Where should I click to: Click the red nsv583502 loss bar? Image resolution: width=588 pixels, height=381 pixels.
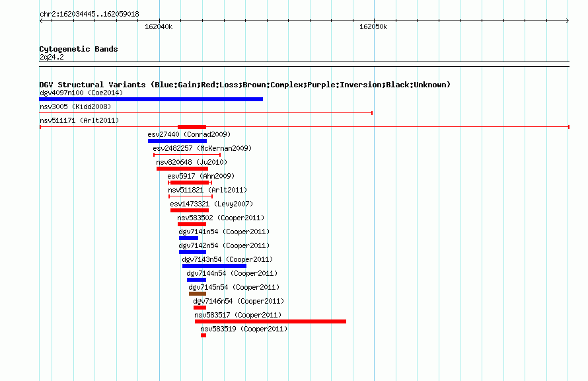tap(192, 224)
